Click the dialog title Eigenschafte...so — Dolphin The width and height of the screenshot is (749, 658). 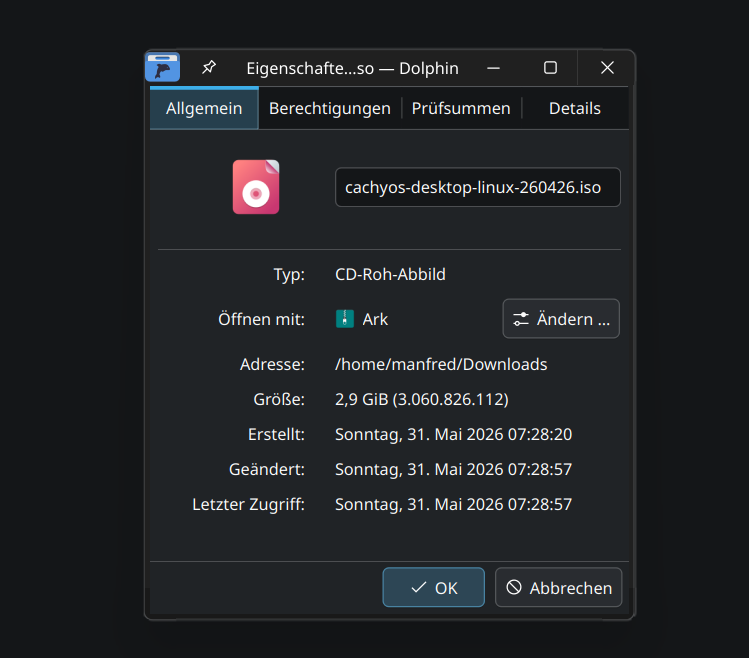click(x=353, y=68)
